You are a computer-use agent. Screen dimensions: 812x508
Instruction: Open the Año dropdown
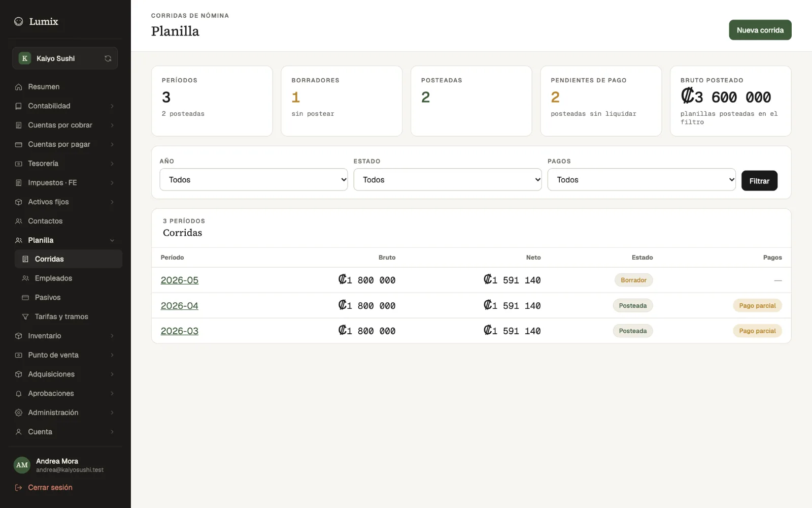254,180
